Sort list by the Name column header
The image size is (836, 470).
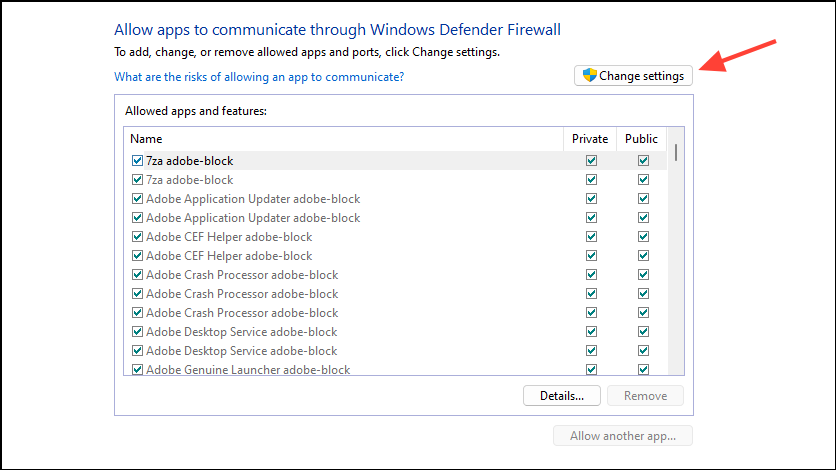(x=343, y=139)
